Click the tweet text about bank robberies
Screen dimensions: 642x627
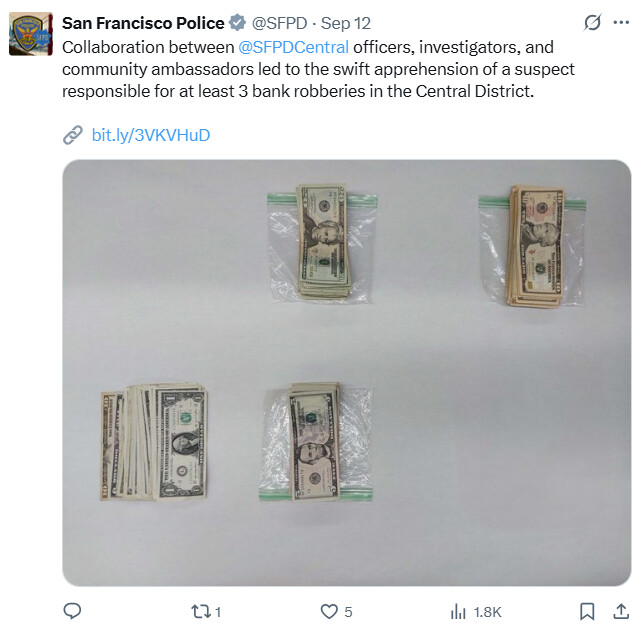pos(318,69)
